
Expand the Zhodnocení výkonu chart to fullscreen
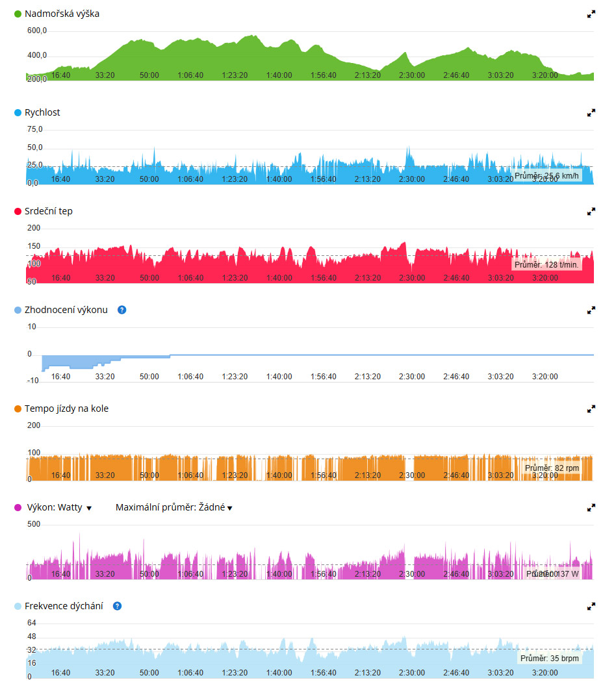(x=591, y=310)
